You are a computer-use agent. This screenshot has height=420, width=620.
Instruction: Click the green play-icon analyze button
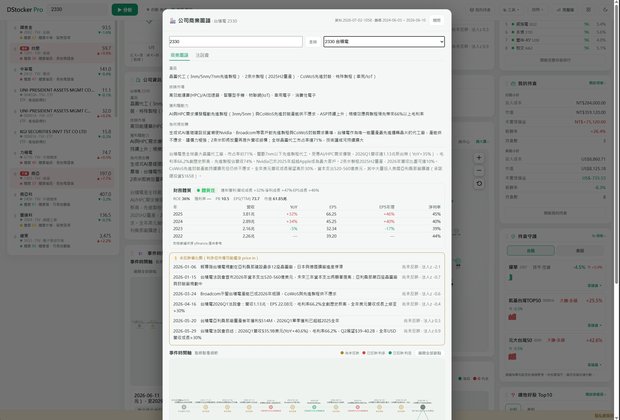[x=125, y=9]
